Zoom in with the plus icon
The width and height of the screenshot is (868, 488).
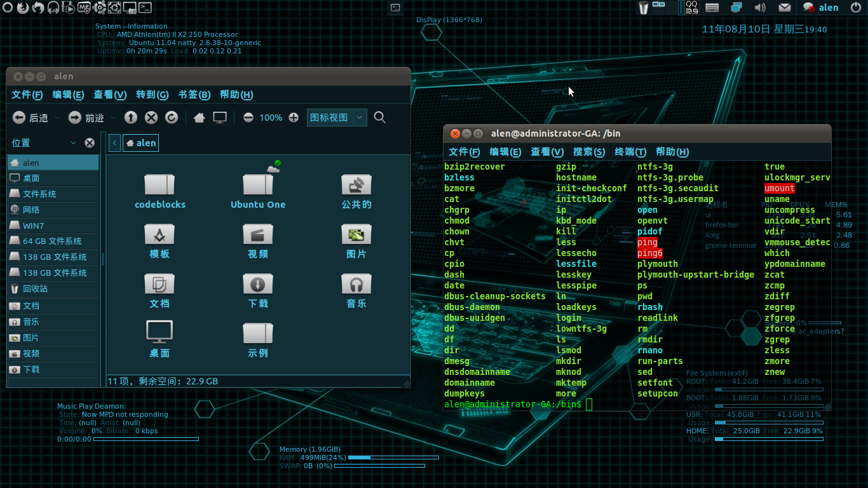(294, 118)
